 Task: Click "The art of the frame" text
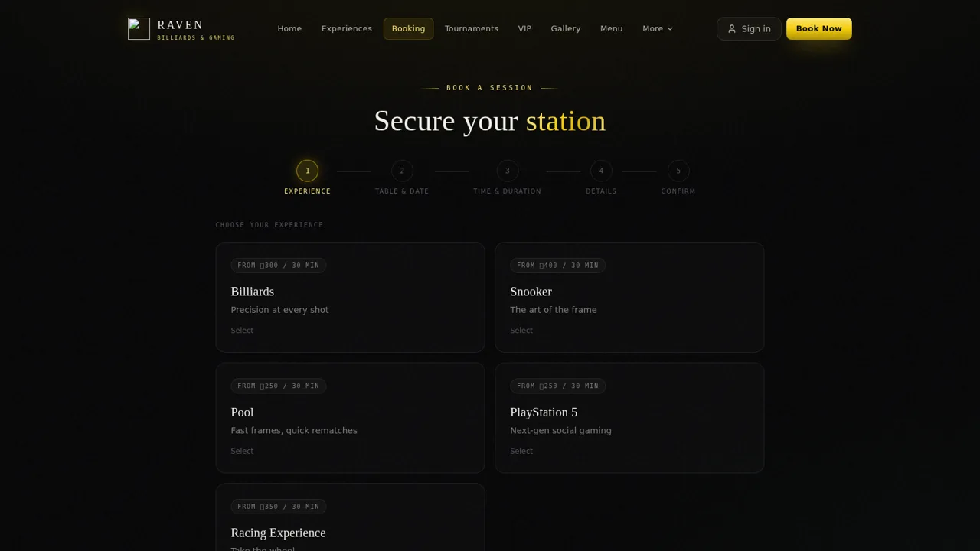pos(554,310)
